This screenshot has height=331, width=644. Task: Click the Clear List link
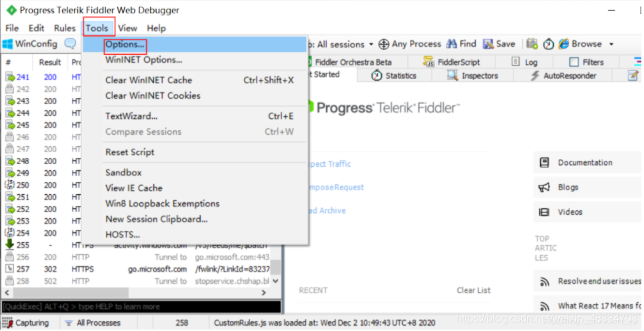[473, 290]
